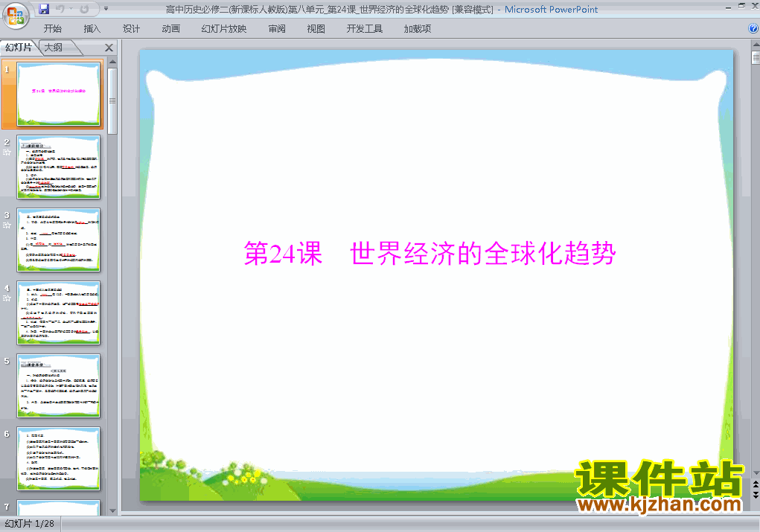Click the animation star icon beside slide 2
This screenshot has height=532, width=760.
point(7,152)
